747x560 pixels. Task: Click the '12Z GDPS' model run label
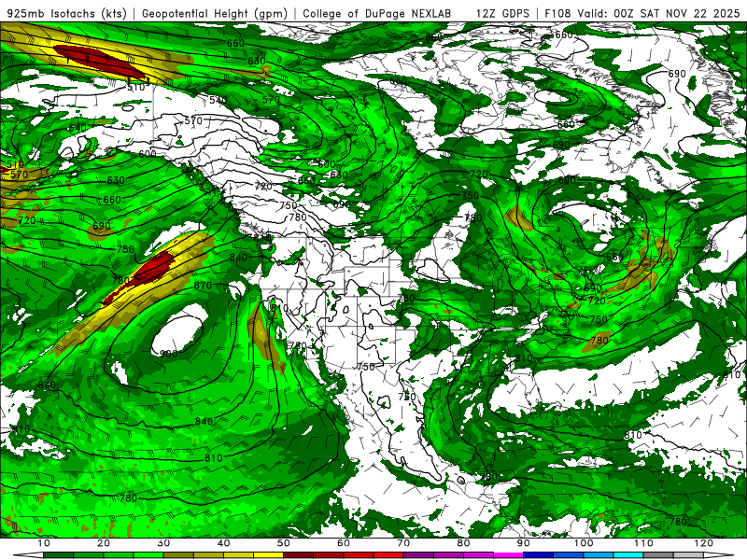(502, 13)
